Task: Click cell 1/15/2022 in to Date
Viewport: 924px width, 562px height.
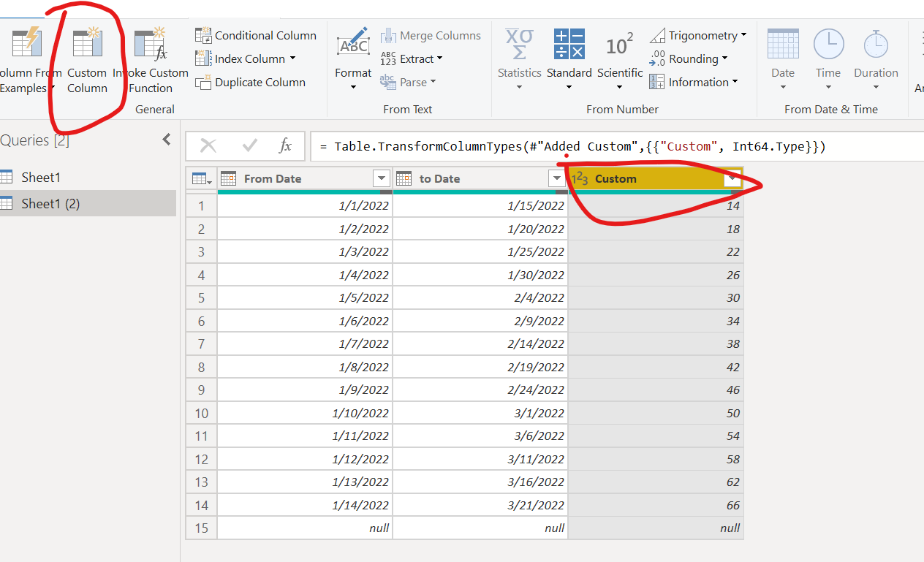Action: (x=480, y=206)
